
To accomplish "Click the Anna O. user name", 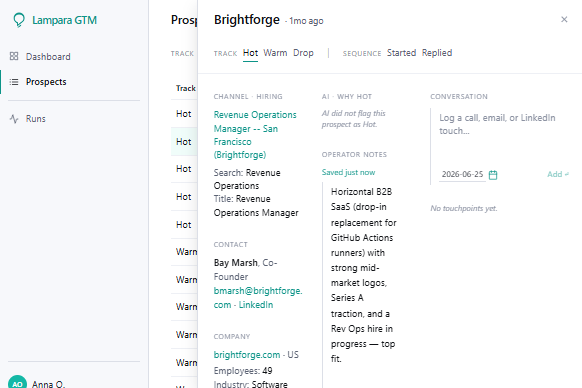I will [48, 384].
